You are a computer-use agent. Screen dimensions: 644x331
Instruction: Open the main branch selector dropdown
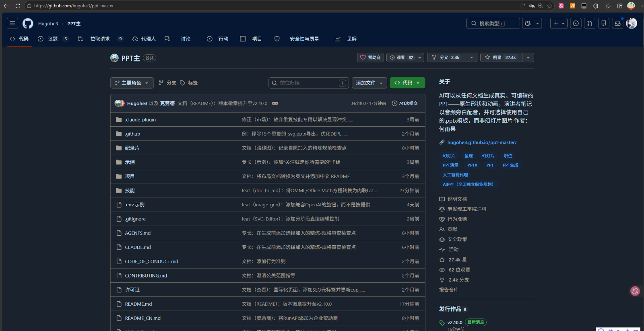tap(132, 83)
